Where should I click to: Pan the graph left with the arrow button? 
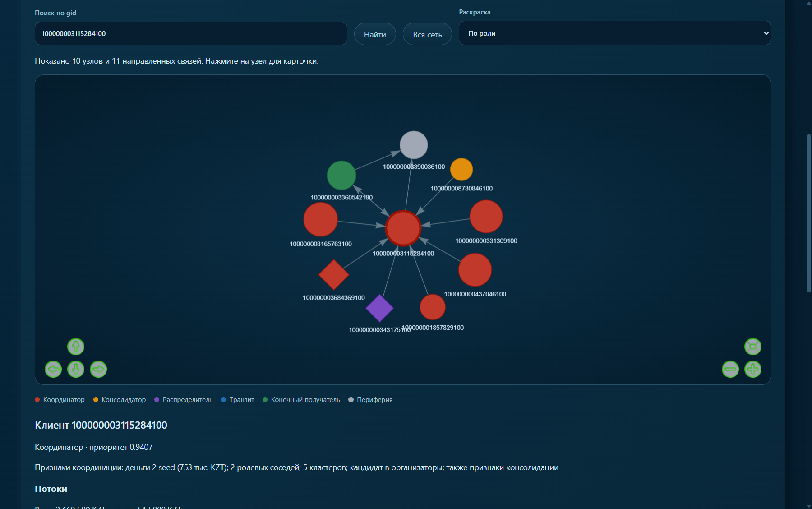[53, 369]
